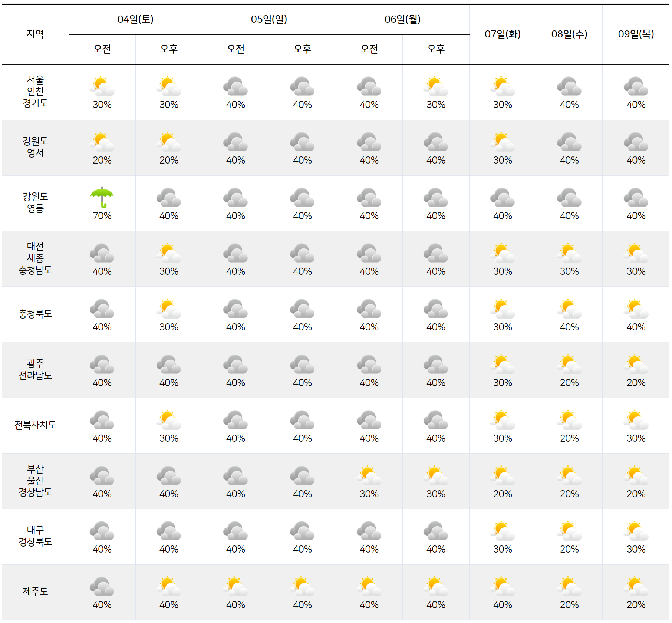
Task: Click the 광주 전라남도 region label
Action: tap(35, 369)
